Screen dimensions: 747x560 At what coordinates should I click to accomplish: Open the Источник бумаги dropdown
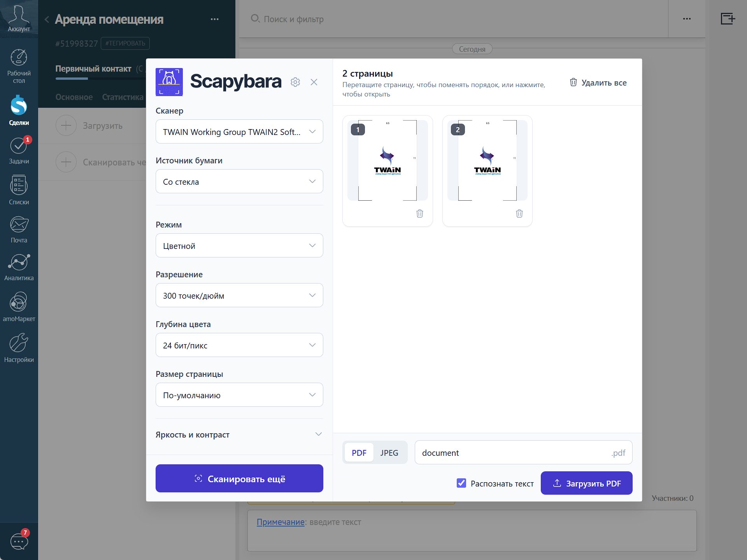coord(239,182)
